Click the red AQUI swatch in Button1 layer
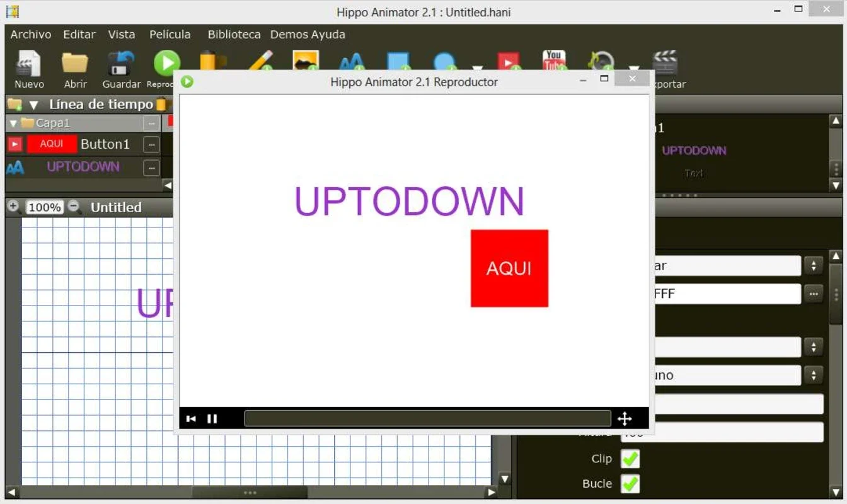Screen dimensions: 847x504 pyautogui.click(x=52, y=144)
